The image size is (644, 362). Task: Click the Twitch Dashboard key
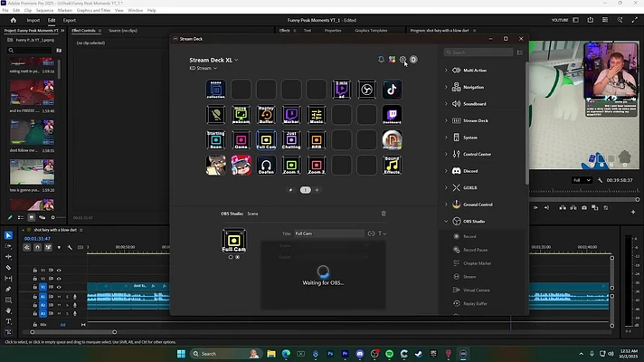[x=392, y=115]
